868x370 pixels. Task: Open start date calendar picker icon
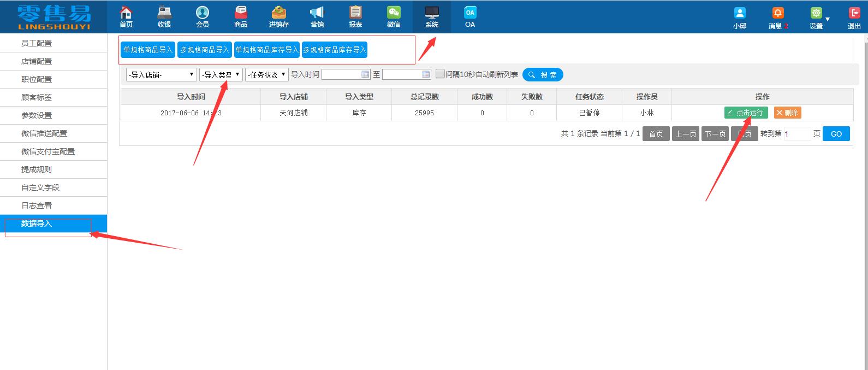pos(365,74)
